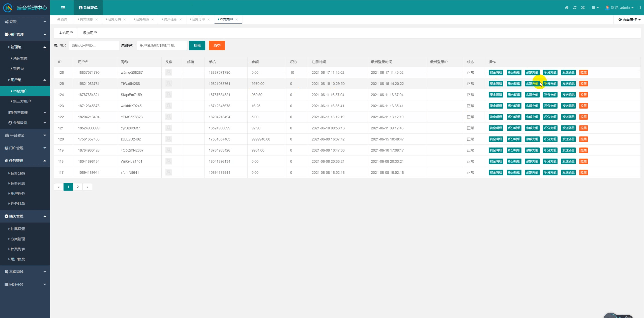Open the admin user dropdown

click(x=622, y=8)
